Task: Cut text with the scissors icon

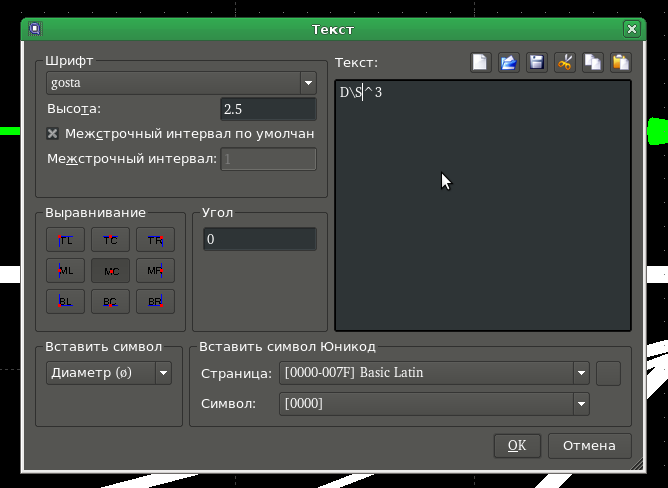Action: 565,63
